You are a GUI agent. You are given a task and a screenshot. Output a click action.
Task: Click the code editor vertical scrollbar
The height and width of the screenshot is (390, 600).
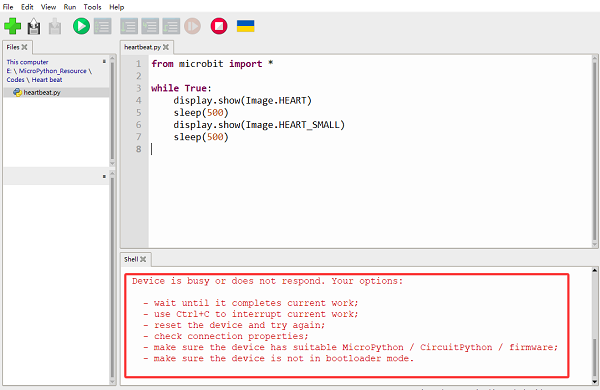click(x=595, y=151)
